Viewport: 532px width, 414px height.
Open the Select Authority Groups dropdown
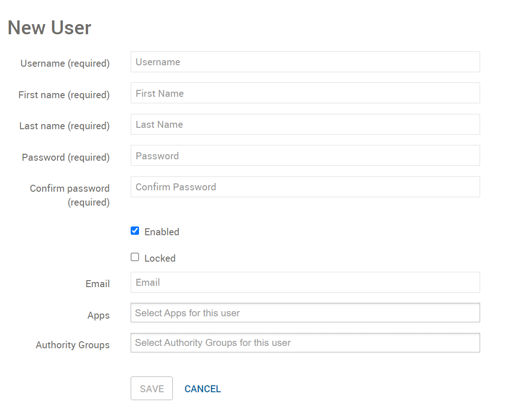click(x=305, y=343)
